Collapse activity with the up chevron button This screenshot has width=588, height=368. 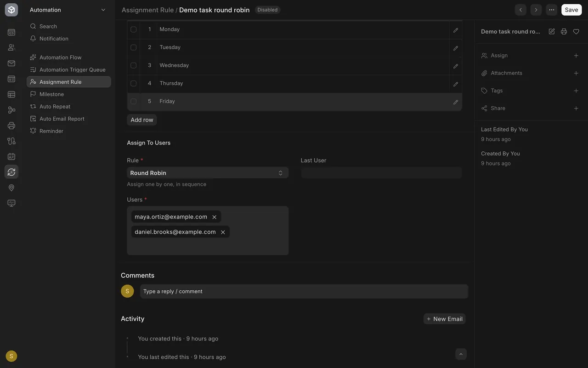[x=461, y=354]
